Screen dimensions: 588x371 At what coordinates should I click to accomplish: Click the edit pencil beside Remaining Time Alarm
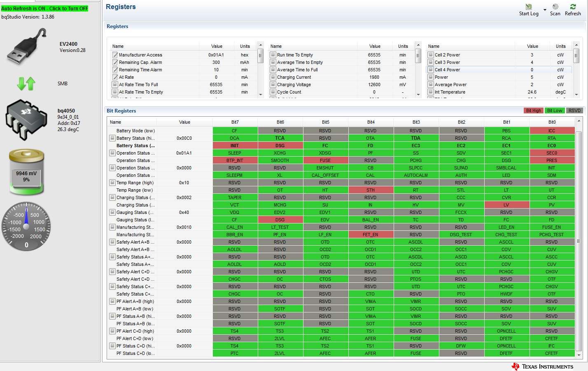pyautogui.click(x=115, y=70)
